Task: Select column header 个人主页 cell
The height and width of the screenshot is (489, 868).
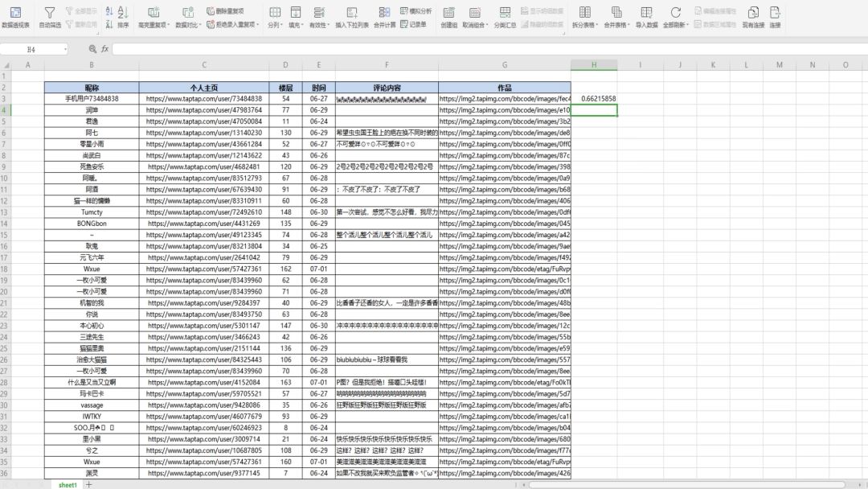Action: tap(204, 87)
